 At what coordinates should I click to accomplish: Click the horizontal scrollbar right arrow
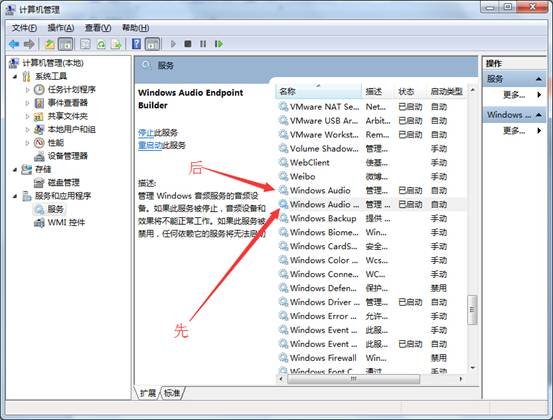[461, 379]
